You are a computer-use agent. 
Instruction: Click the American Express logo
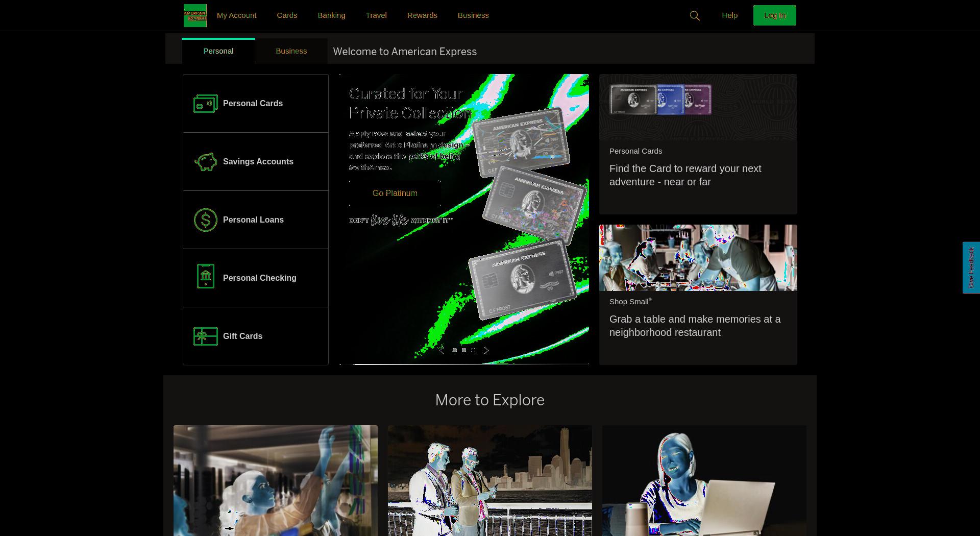[195, 15]
